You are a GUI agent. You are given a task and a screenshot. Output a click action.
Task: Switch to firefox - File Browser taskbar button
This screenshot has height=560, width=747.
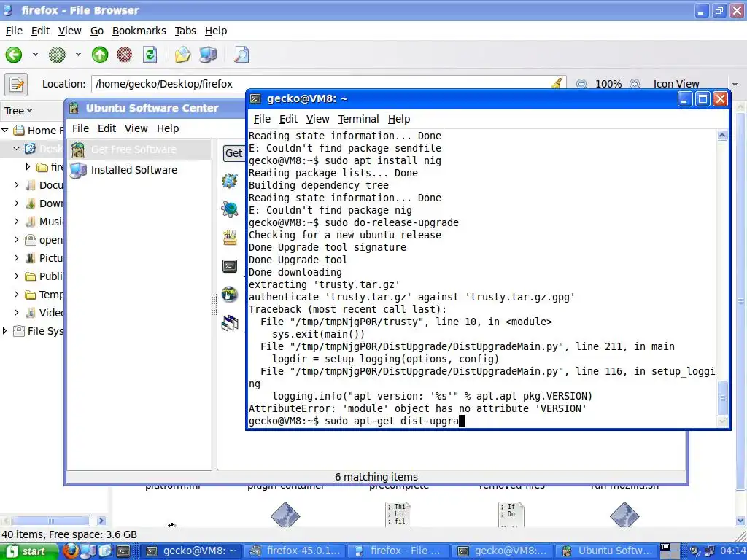399,551
